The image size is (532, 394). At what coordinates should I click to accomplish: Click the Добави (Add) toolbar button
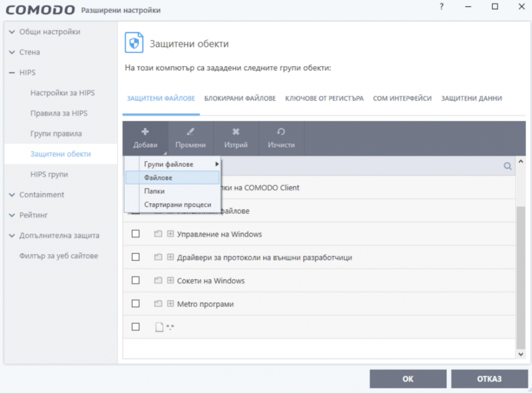coord(145,138)
